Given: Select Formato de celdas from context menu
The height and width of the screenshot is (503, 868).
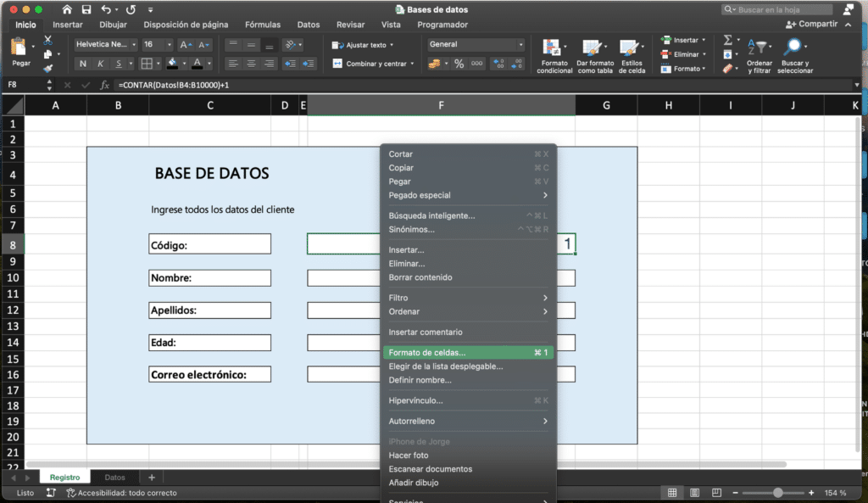Looking at the screenshot, I should pos(468,352).
